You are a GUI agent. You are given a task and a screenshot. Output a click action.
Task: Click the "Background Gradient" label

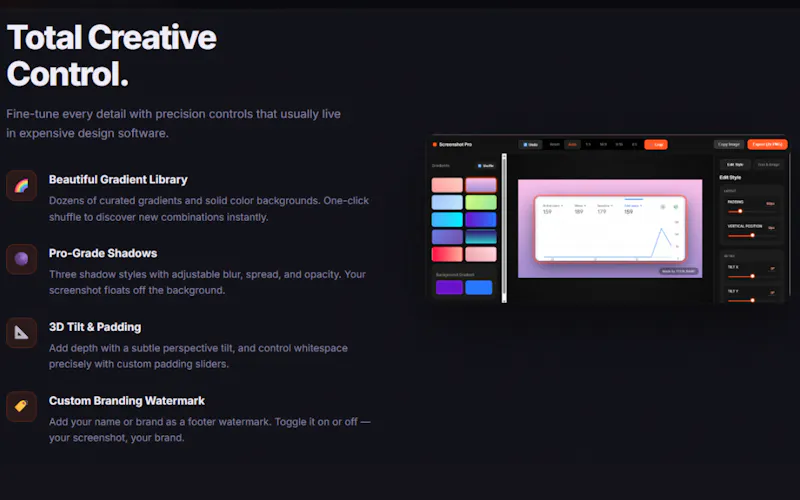(x=455, y=274)
